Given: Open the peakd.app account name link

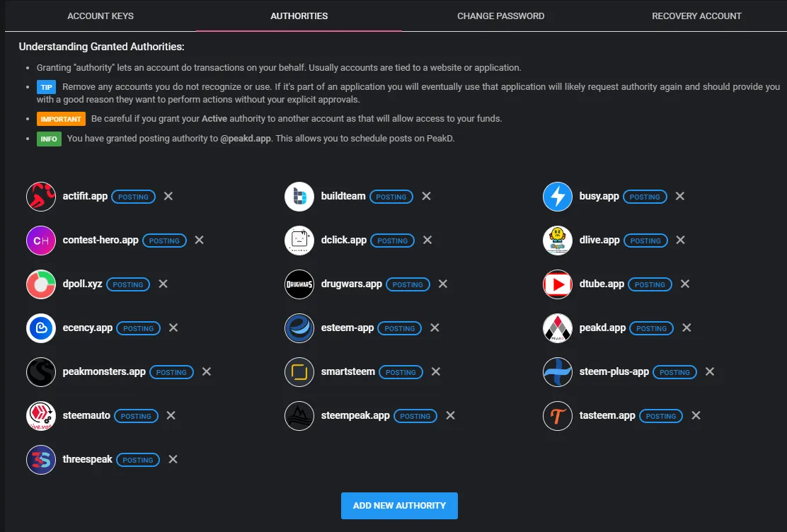Looking at the screenshot, I should click(x=602, y=328).
